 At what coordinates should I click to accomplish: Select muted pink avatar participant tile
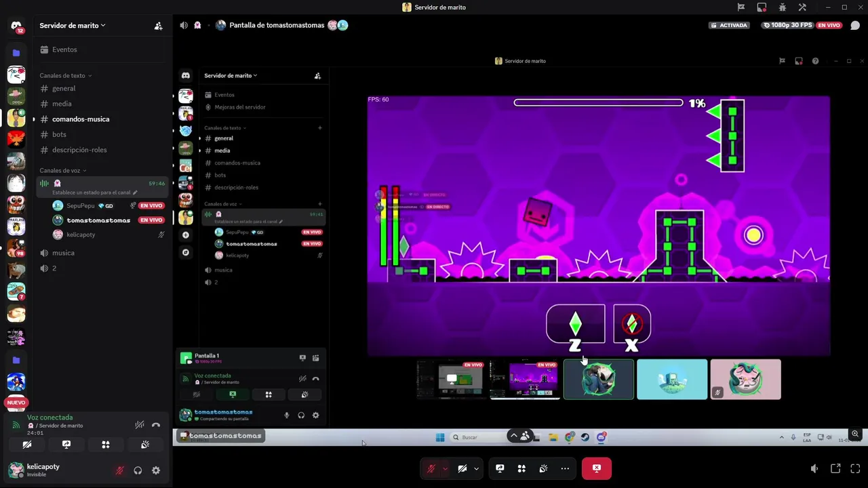pyautogui.click(x=745, y=379)
